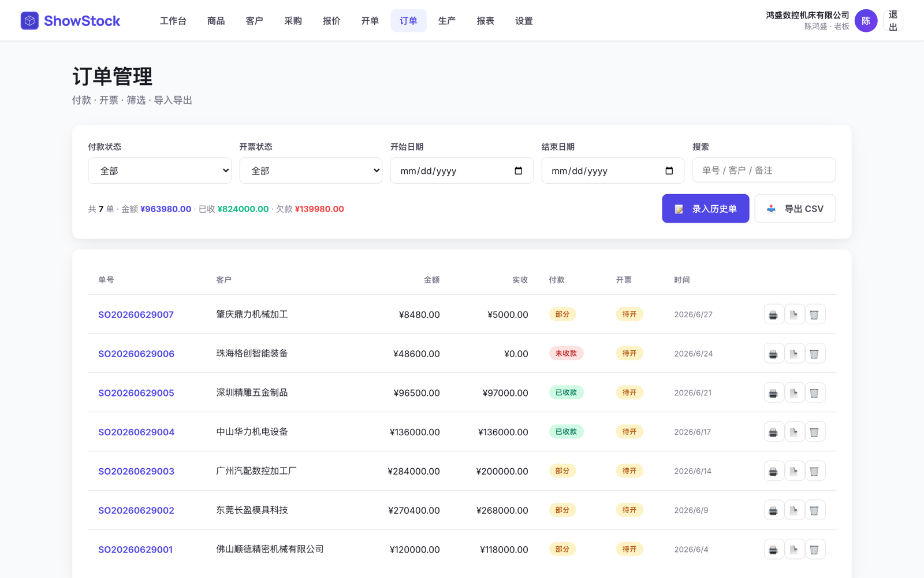The image size is (924, 578).
Task: Open document icon for order SO20260629006
Action: point(794,354)
